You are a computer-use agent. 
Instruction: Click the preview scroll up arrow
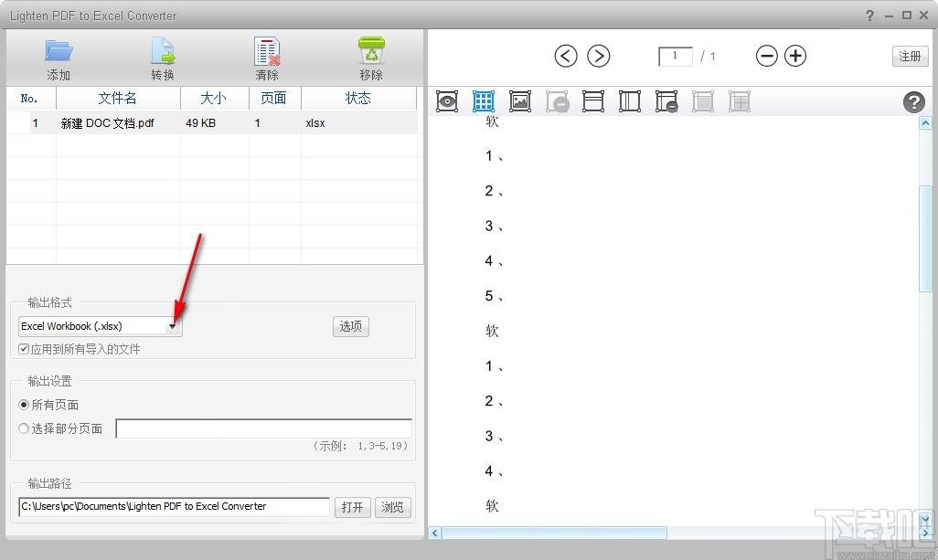tap(925, 123)
